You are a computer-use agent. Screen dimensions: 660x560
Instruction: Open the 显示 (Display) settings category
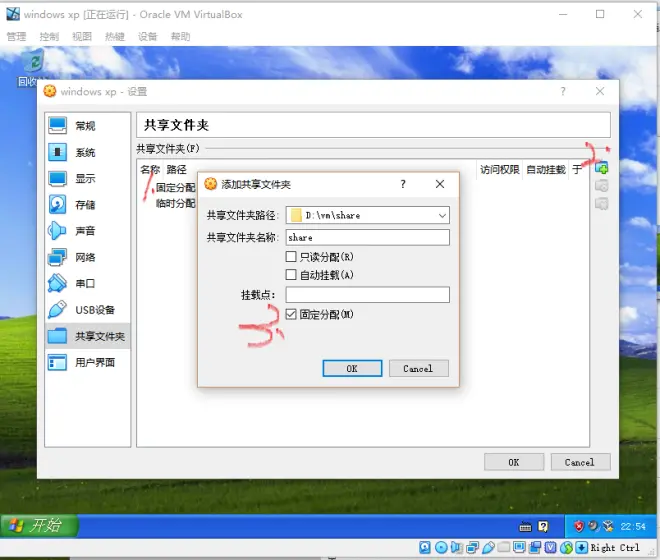tap(87, 178)
